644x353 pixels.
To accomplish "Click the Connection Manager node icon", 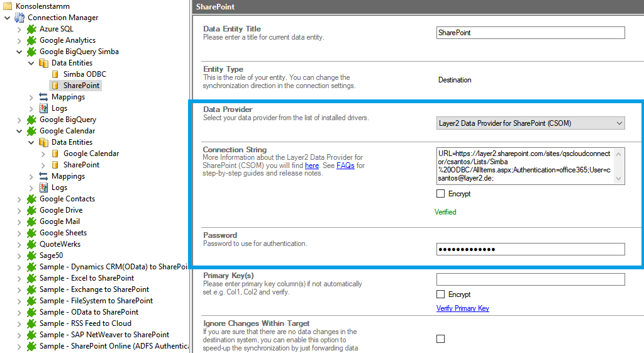I will [x=19, y=18].
